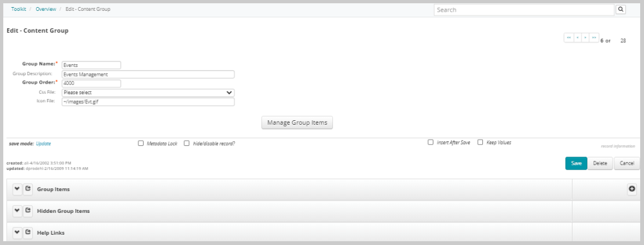Toggle Insert After Save checkbox
The image size is (644, 245).
point(430,142)
